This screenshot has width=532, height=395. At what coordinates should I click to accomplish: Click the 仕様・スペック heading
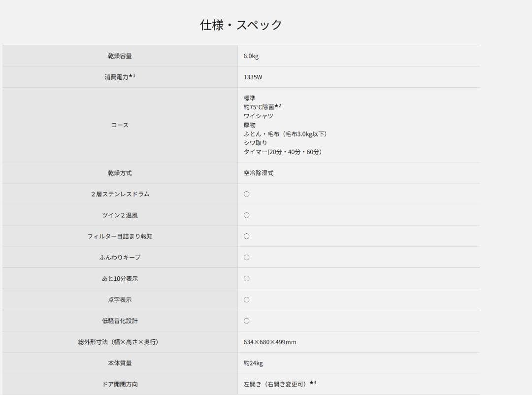pos(241,25)
